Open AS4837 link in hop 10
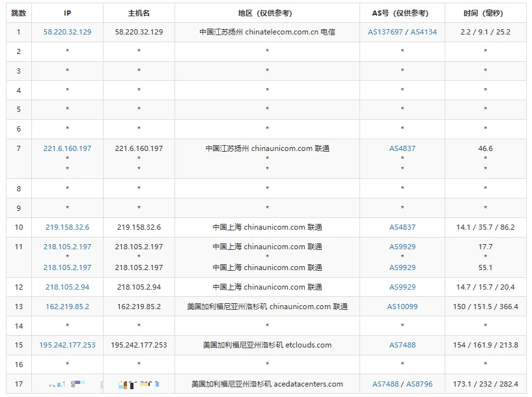 pyautogui.click(x=402, y=227)
